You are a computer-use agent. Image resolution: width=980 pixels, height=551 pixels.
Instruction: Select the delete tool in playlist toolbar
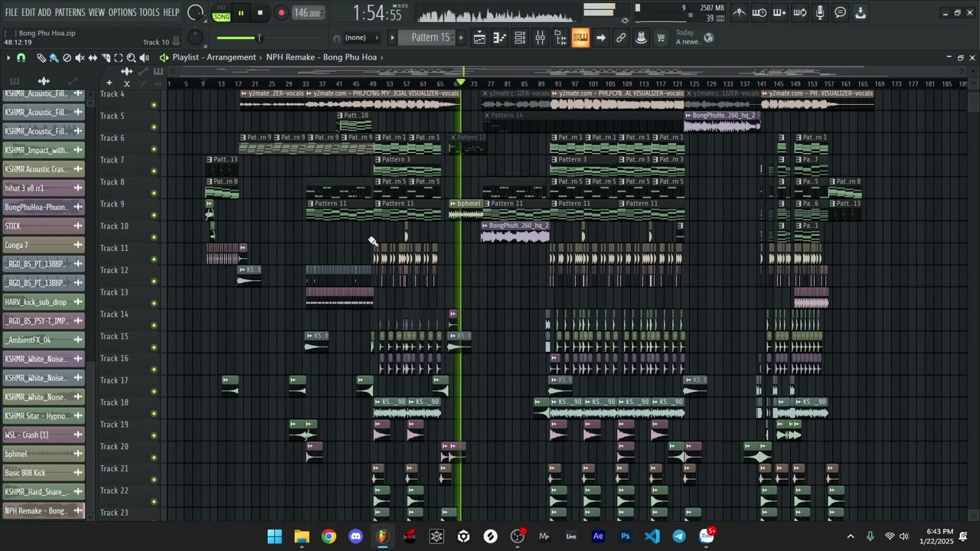coord(67,58)
